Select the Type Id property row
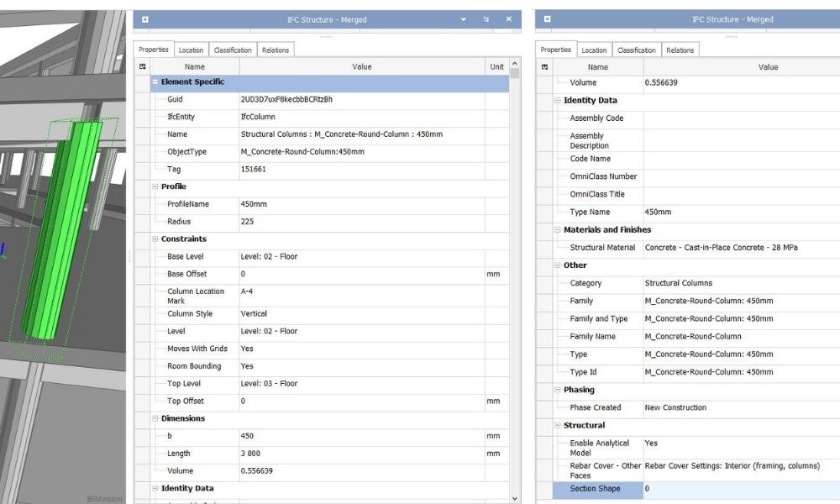This screenshot has height=504, width=840. tap(696, 372)
